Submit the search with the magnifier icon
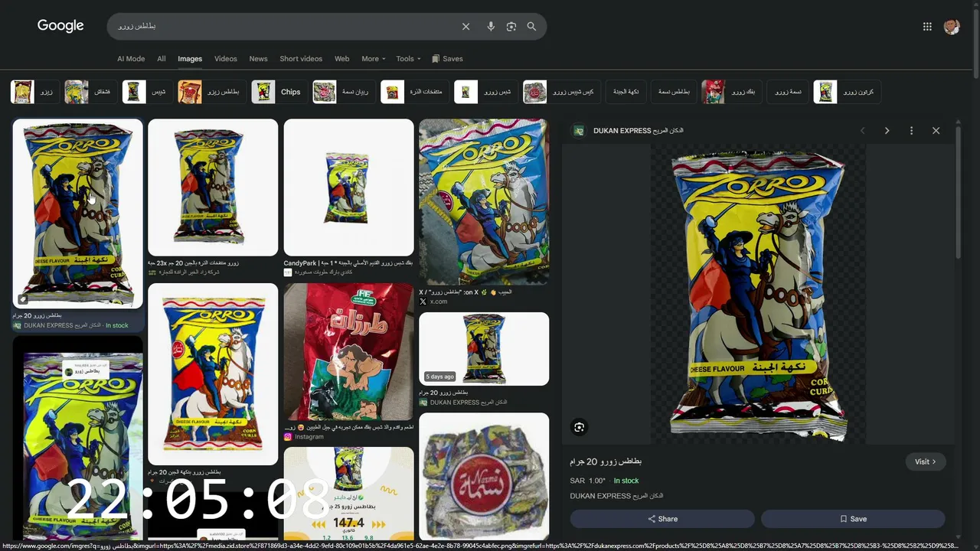980x551 pixels. (531, 26)
